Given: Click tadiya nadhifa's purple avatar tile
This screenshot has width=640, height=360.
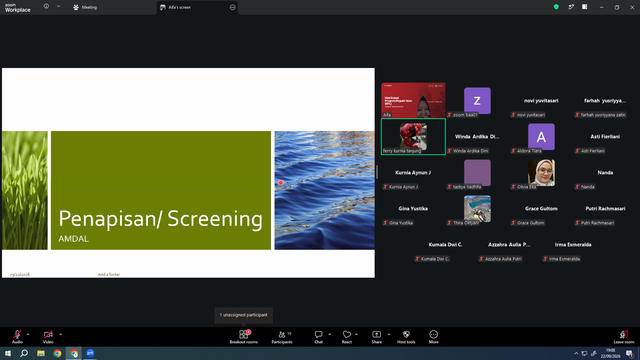Looking at the screenshot, I should pyautogui.click(x=477, y=173).
